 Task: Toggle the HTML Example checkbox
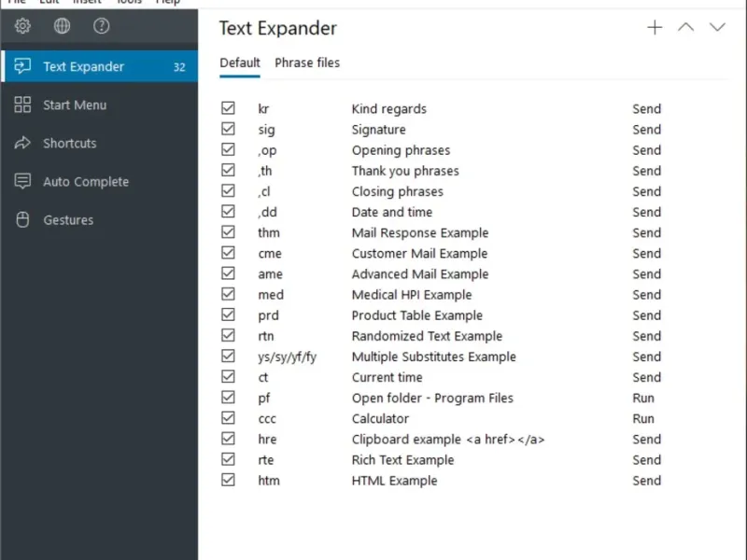click(x=228, y=481)
